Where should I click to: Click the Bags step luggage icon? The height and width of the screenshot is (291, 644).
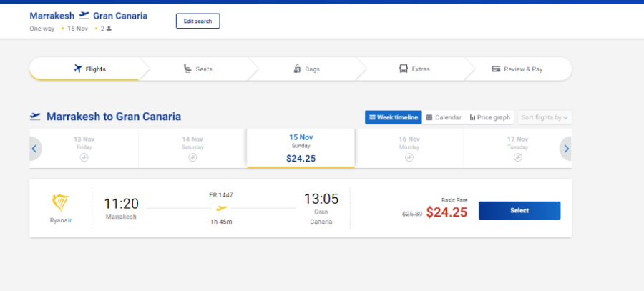pos(298,69)
